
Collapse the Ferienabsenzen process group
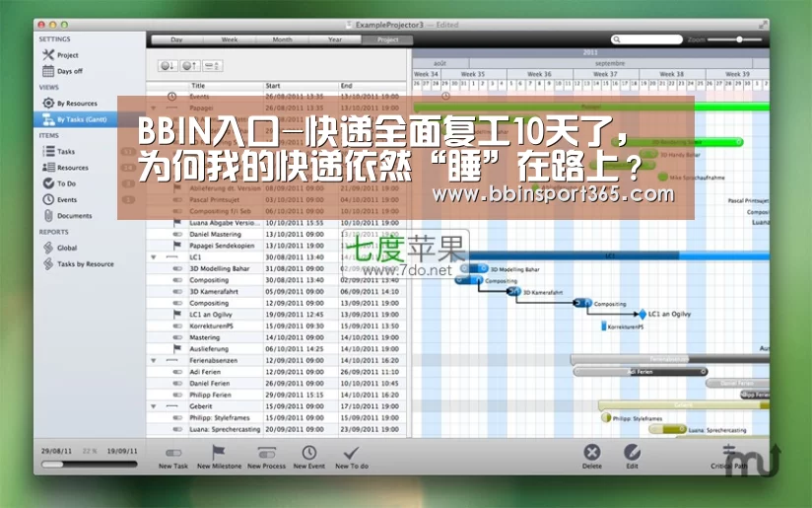[154, 360]
